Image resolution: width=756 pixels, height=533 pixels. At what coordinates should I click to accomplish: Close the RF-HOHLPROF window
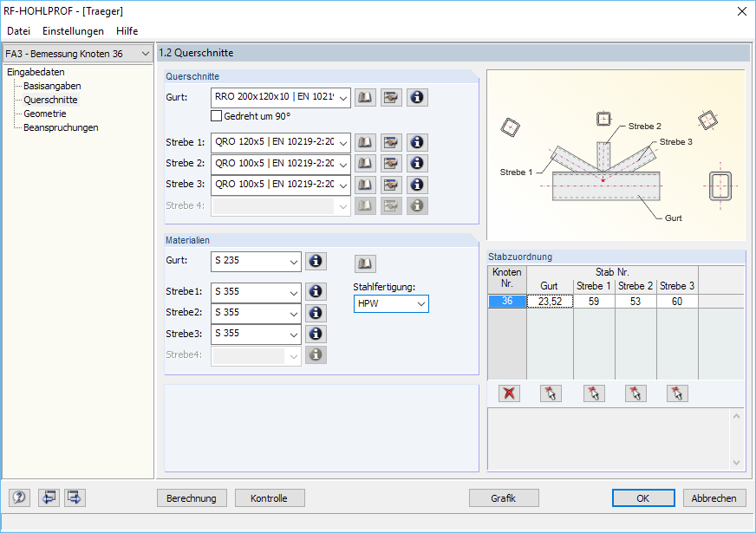point(742,11)
